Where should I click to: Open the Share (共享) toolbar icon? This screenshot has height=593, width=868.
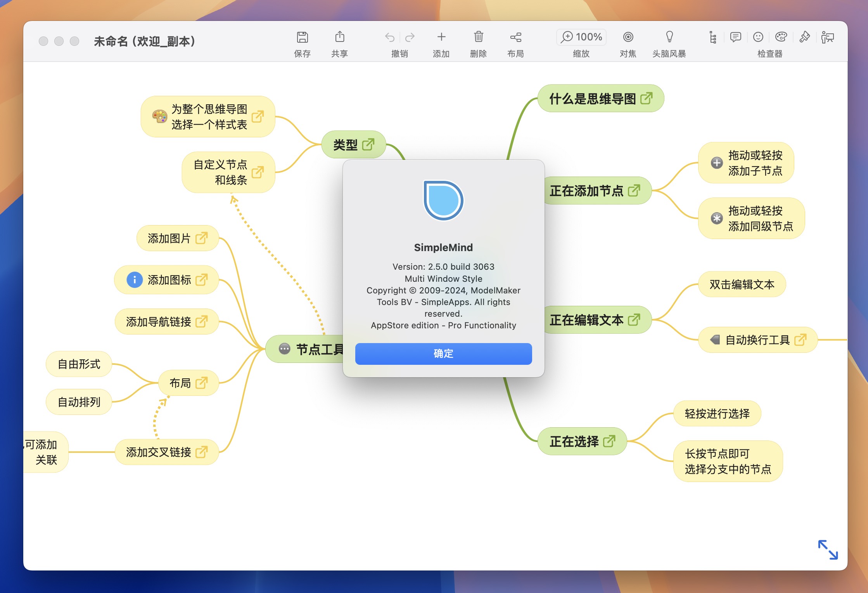point(340,37)
